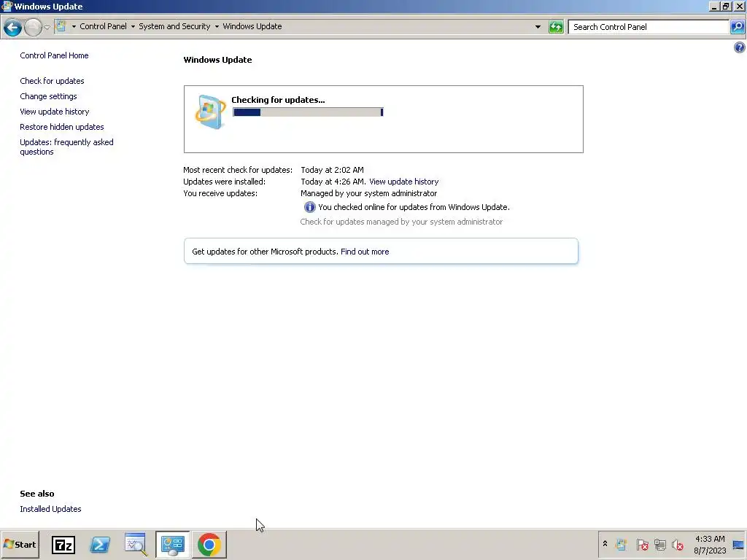Image resolution: width=747 pixels, height=560 pixels.
Task: Click the Control Panel address bar icon
Action: coord(61,26)
